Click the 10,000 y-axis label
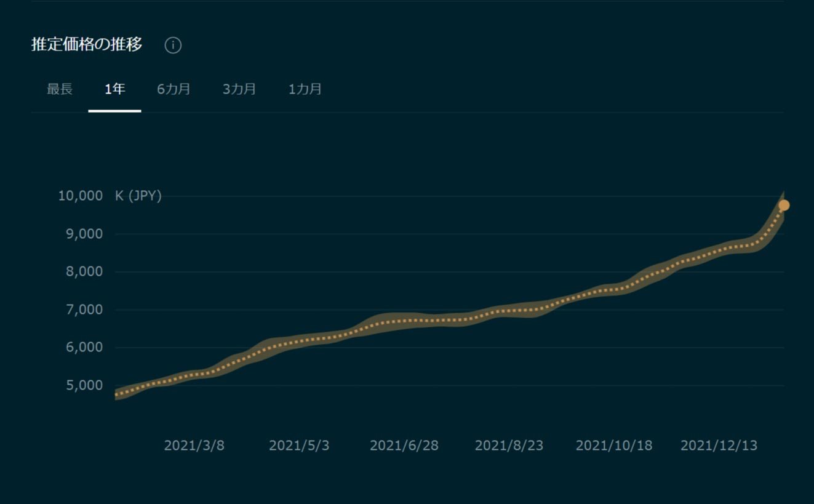This screenshot has height=504, width=814. (81, 196)
